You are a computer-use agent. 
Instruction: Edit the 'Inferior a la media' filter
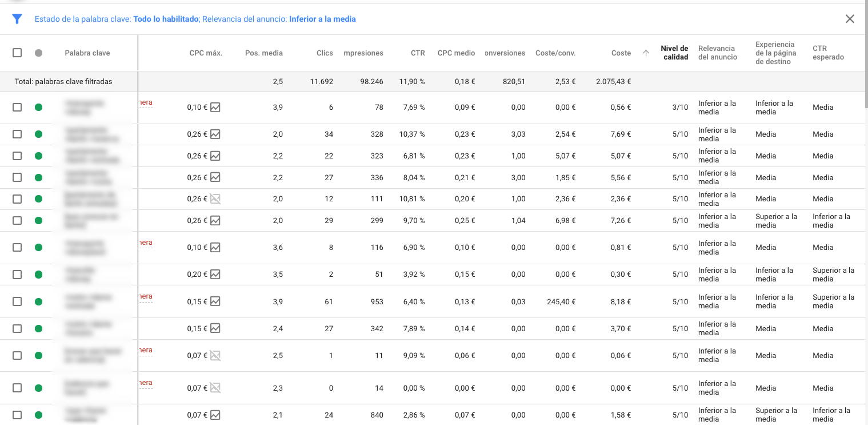coord(322,19)
